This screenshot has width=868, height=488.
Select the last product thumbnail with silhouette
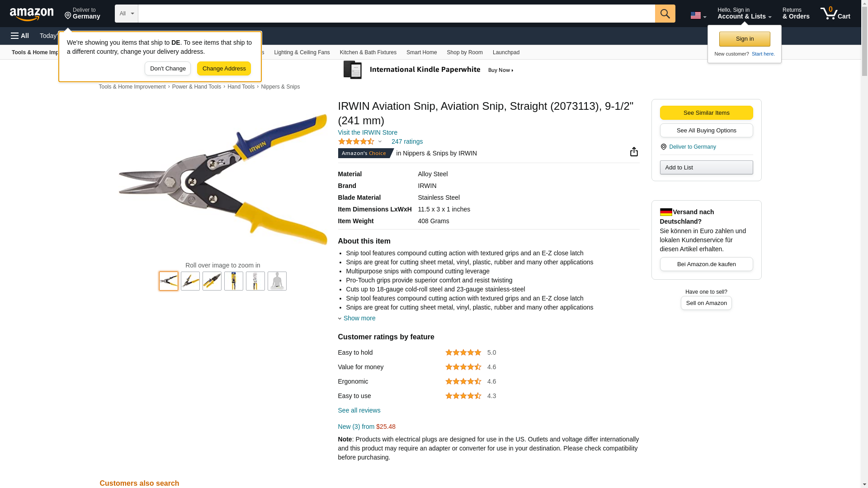click(277, 281)
